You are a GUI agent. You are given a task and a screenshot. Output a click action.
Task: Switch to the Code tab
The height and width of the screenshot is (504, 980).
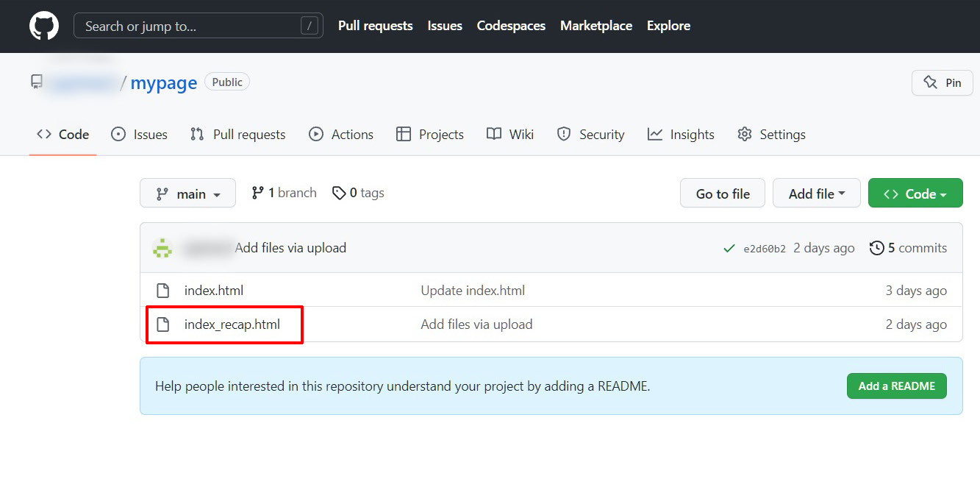pyautogui.click(x=63, y=135)
